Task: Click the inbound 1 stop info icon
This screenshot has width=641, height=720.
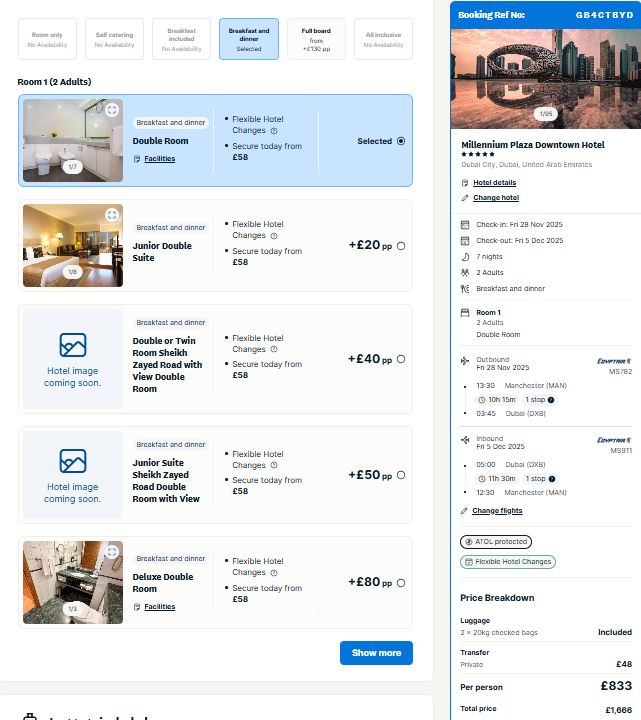Action: click(552, 479)
